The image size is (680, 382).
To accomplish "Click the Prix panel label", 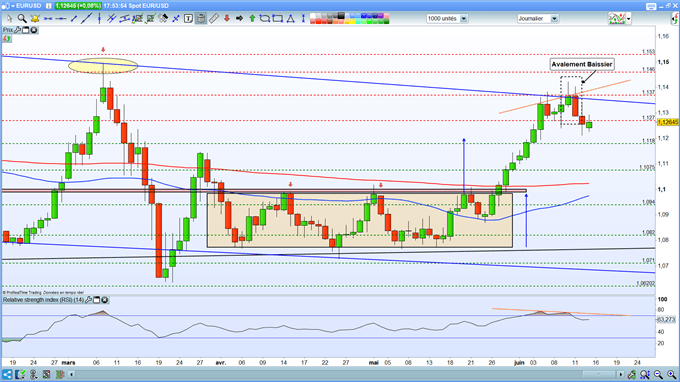I will 8,30.
